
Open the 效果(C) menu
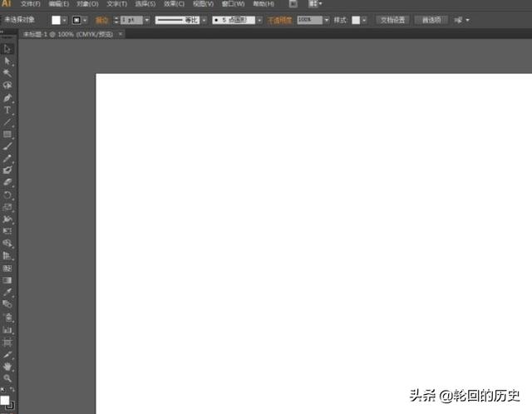[x=174, y=4]
